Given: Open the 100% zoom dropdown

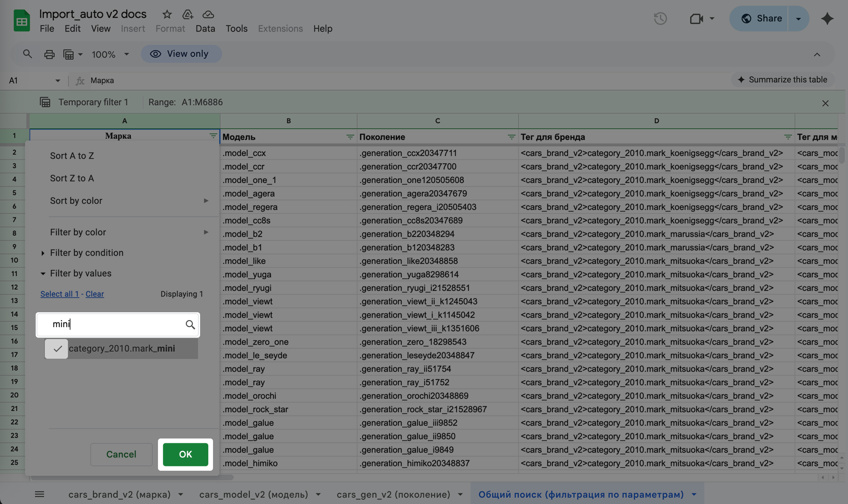Looking at the screenshot, I should [110, 54].
